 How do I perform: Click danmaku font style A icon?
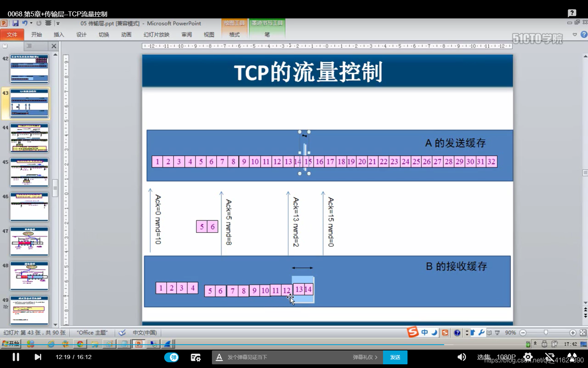(x=219, y=357)
